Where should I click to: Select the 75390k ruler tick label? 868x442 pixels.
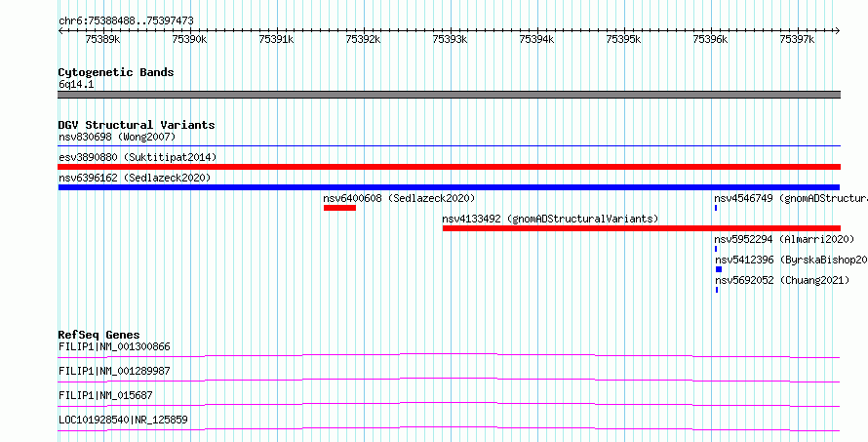(189, 39)
